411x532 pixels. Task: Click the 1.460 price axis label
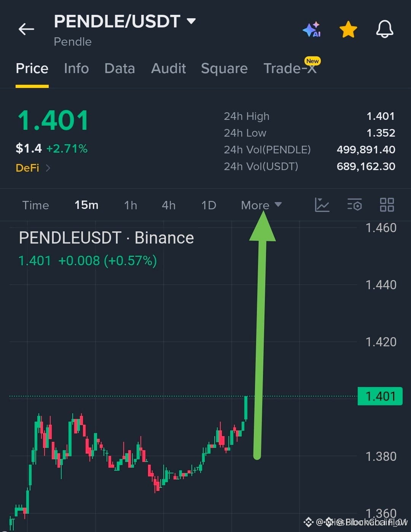(381, 228)
